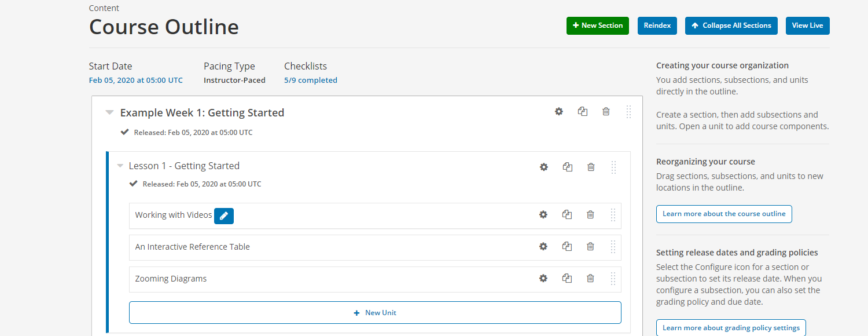The image size is (868, 336).
Task: Delete the Example Week 1 section
Action: tap(606, 111)
